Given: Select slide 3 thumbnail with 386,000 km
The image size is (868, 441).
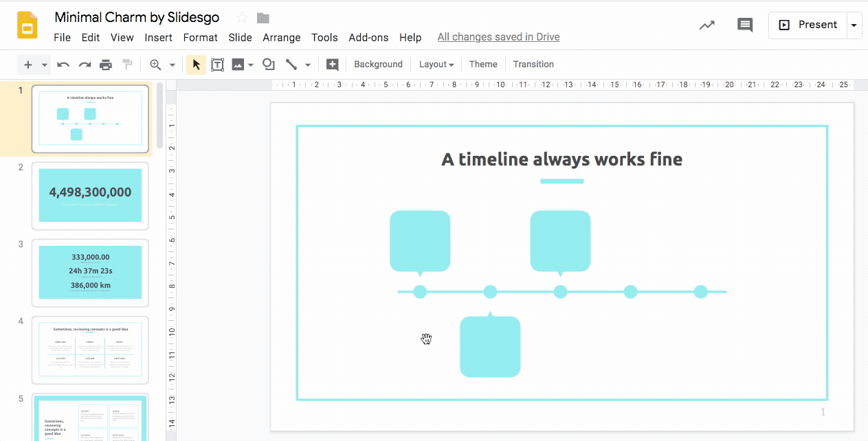Looking at the screenshot, I should point(90,273).
